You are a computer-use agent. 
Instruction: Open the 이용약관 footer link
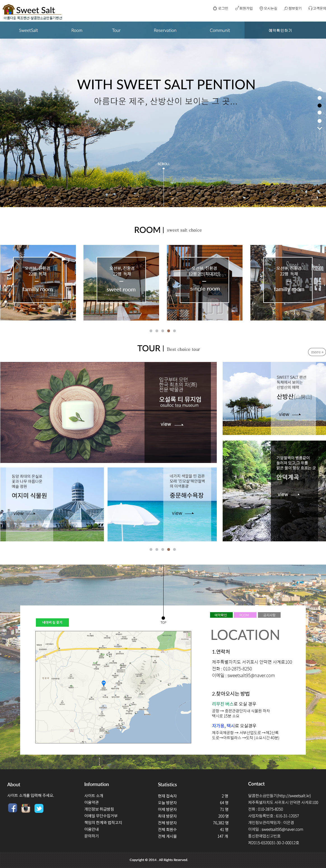(x=91, y=802)
